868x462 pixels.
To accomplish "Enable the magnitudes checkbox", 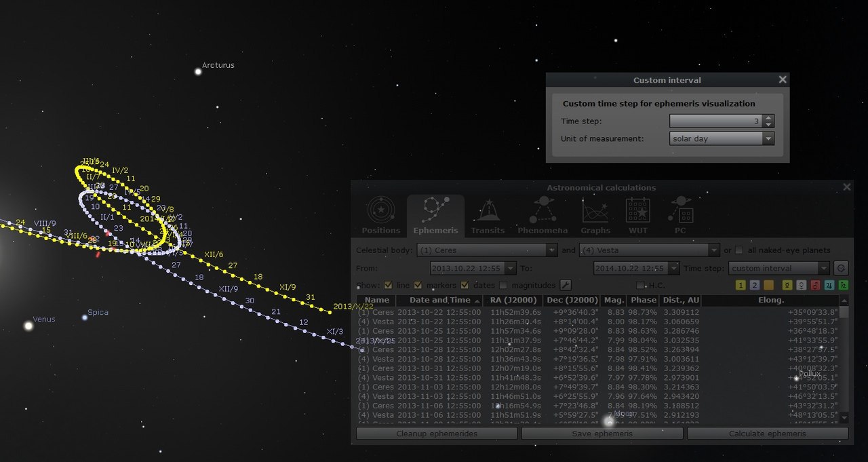I will pos(503,285).
